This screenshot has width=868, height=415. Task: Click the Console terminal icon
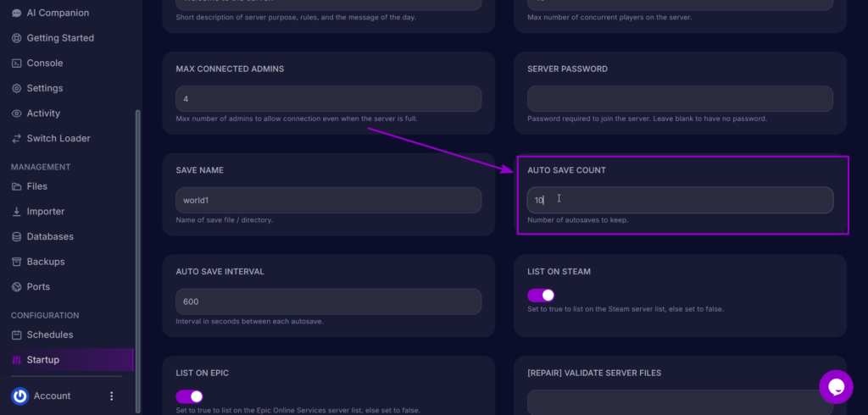coord(17,63)
